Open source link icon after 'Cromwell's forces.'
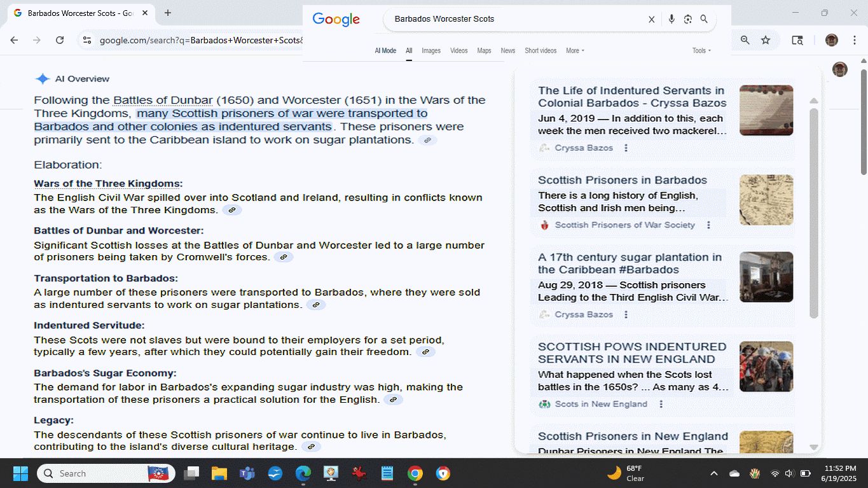 coord(284,257)
